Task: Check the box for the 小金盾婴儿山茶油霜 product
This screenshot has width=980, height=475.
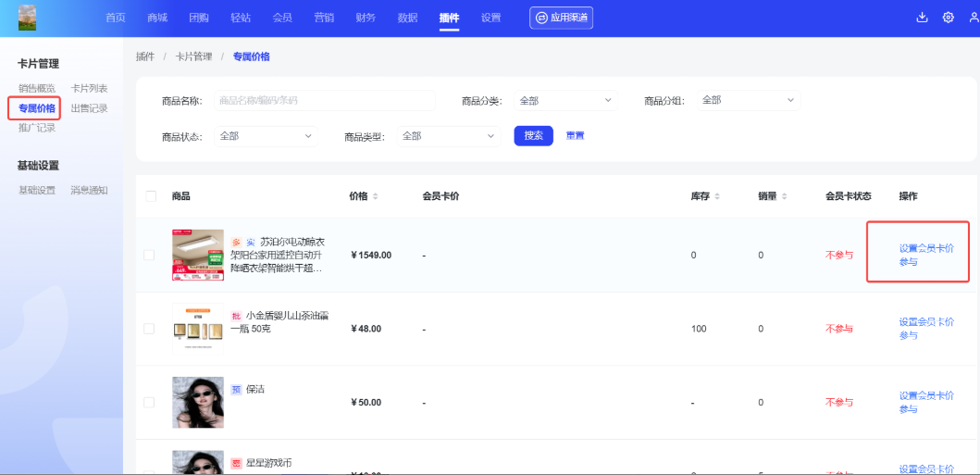Action: coord(149,329)
